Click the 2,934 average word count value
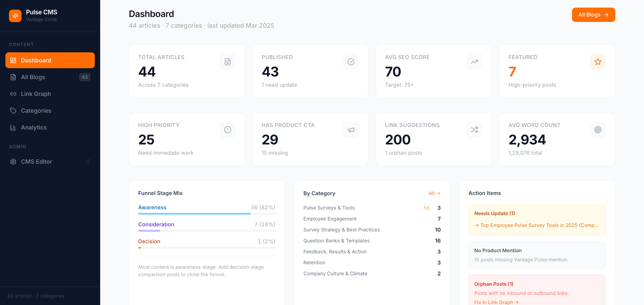 coord(527,140)
